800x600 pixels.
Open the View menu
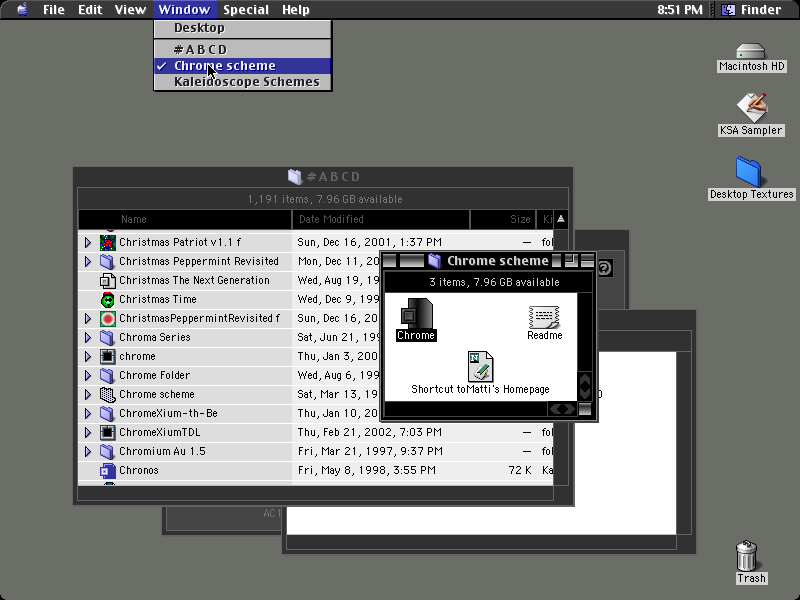(x=130, y=10)
